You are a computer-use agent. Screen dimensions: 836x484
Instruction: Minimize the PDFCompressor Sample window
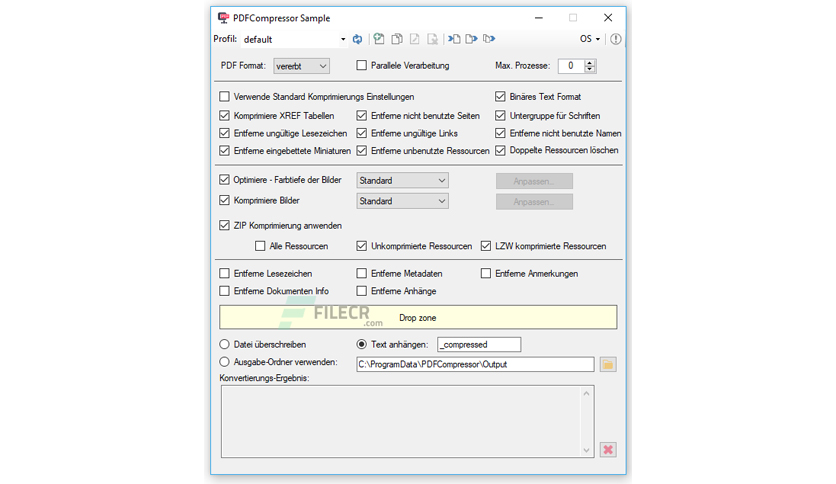coord(539,18)
